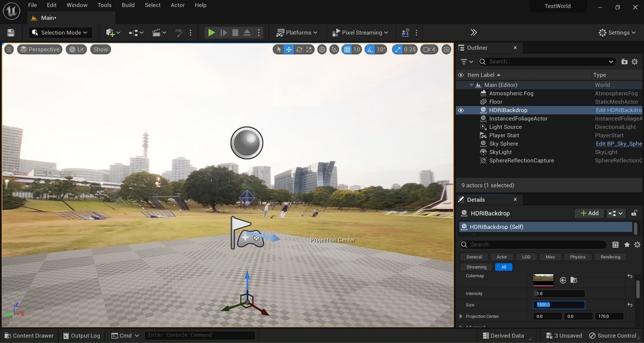Adjust camera speed 4
Viewport: 644px width, 343px height.
(x=429, y=49)
